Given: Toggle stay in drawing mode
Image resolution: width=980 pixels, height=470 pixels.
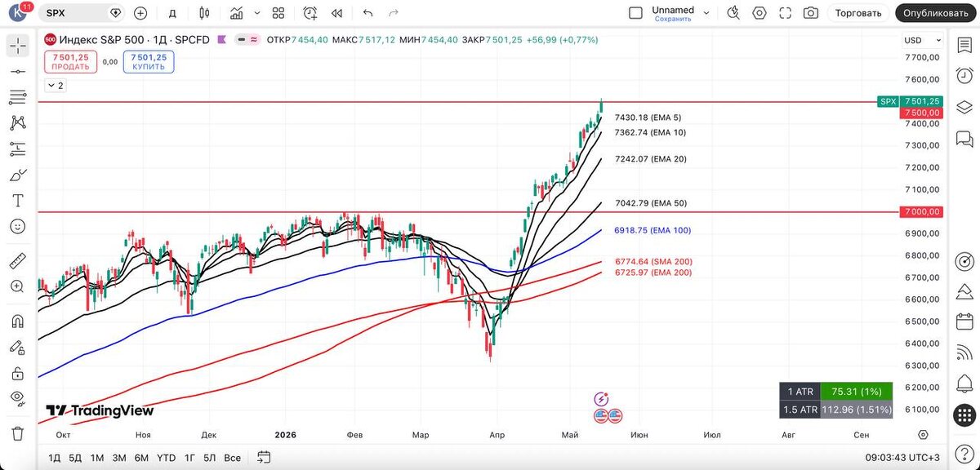Looking at the screenshot, I should pyautogui.click(x=18, y=347).
